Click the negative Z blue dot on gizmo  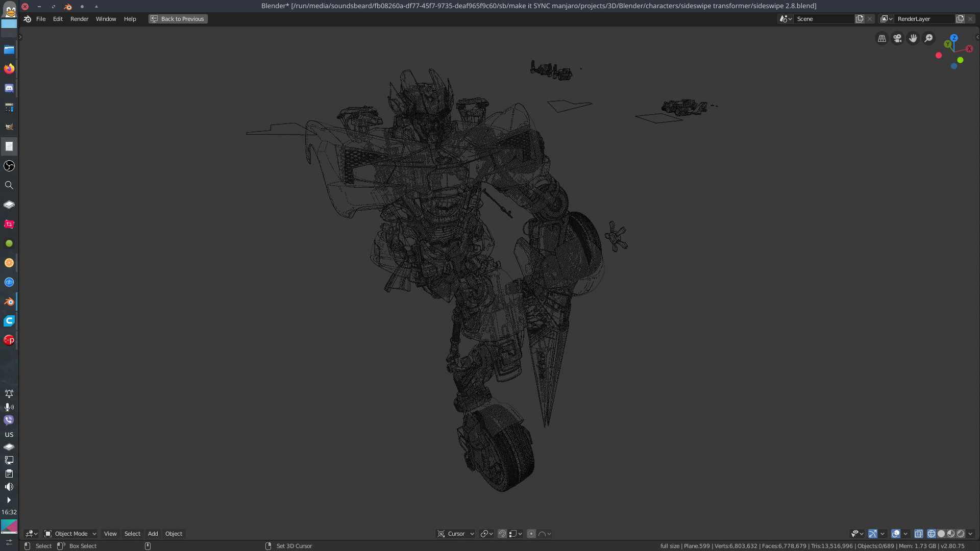pyautogui.click(x=954, y=66)
